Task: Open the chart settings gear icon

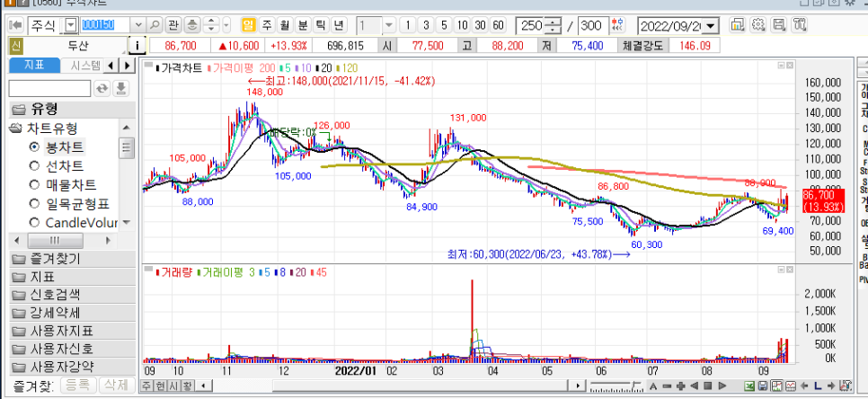Action: point(759,25)
